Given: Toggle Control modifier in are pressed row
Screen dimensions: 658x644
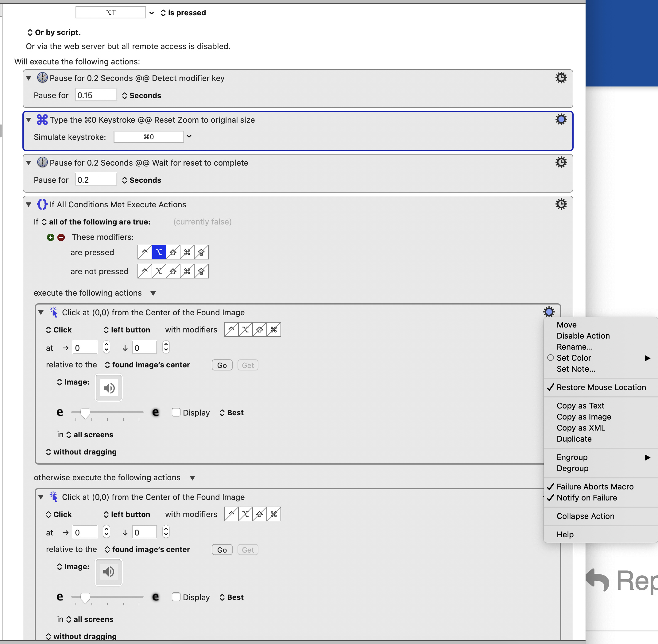Looking at the screenshot, I should click(145, 252).
